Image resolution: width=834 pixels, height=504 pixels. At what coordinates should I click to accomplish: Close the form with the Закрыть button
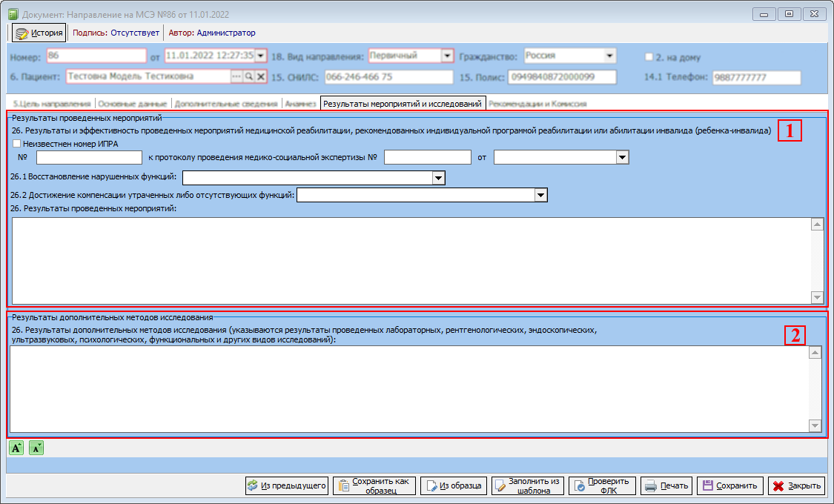coord(796,486)
